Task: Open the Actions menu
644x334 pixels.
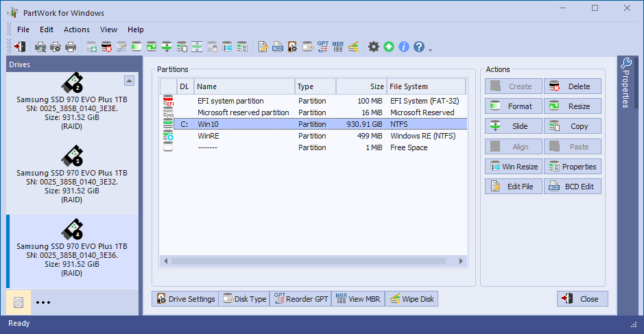Action: point(76,29)
